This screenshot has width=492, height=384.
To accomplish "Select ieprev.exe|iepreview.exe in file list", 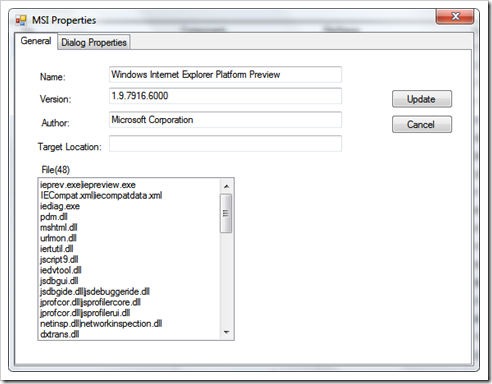I will (129, 185).
